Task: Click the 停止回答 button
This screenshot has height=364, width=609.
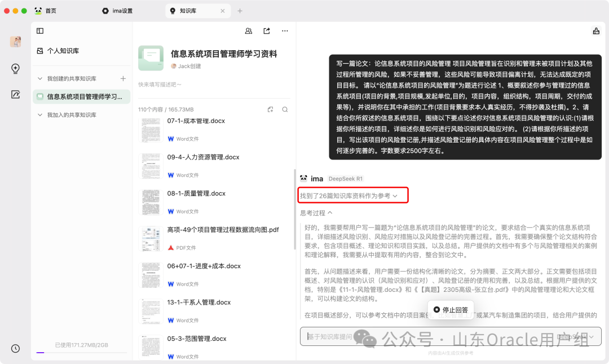Action: pos(451,310)
